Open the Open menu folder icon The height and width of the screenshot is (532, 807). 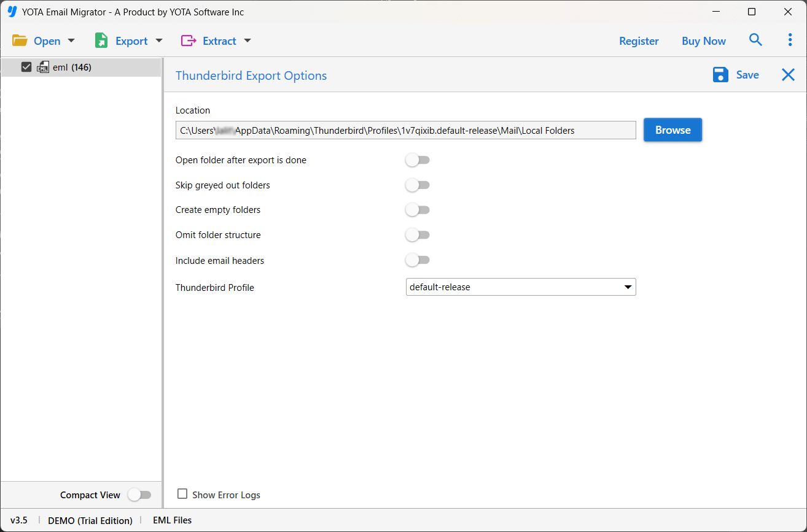tap(20, 40)
